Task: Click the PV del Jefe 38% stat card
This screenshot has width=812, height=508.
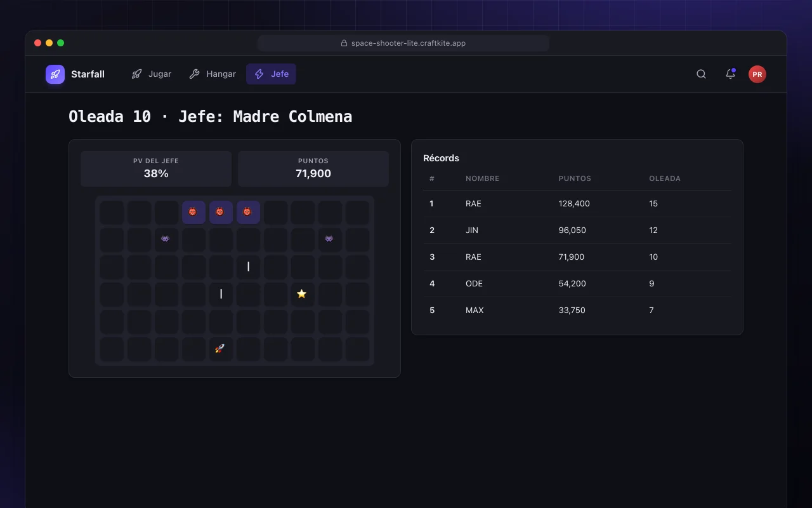Action: coord(156,168)
